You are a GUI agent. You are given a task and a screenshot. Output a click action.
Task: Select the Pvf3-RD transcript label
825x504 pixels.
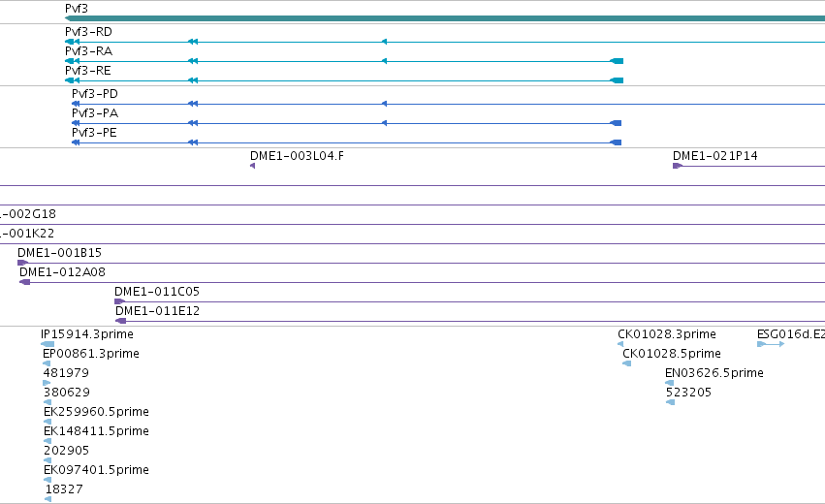88,32
